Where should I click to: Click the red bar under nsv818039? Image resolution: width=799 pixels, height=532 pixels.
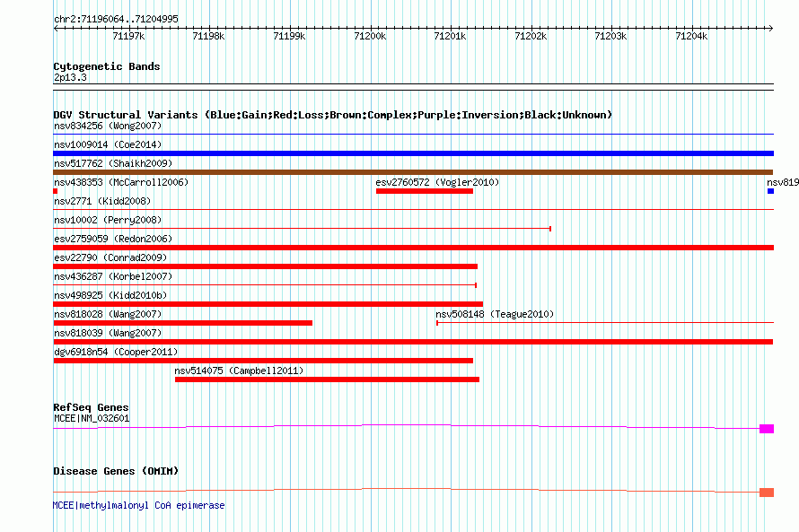click(413, 342)
